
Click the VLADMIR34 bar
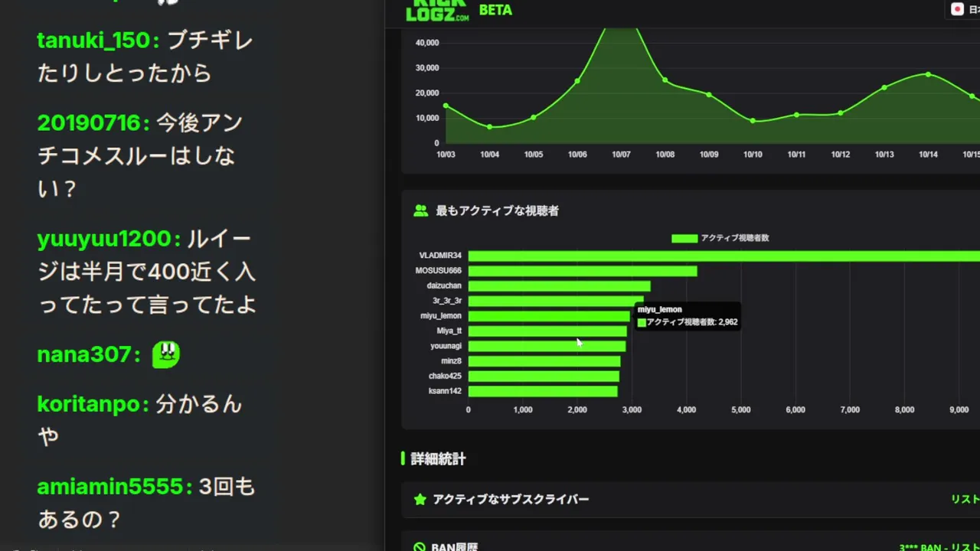pos(724,256)
